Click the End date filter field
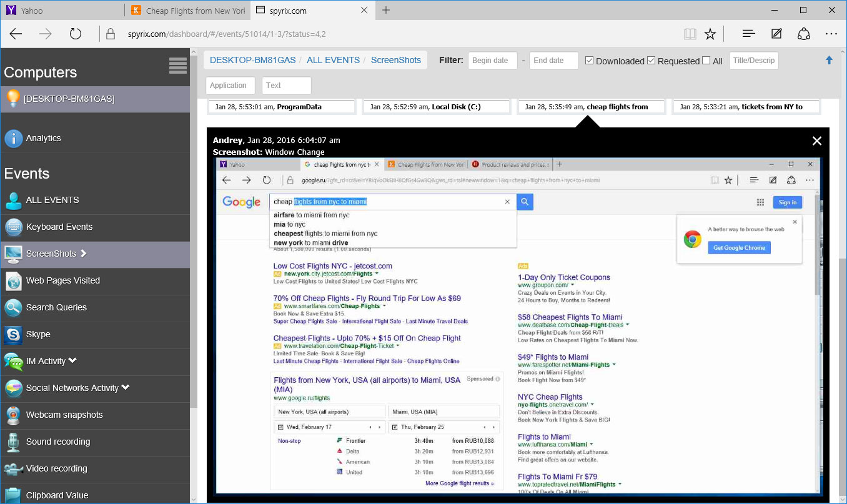 [x=553, y=61]
